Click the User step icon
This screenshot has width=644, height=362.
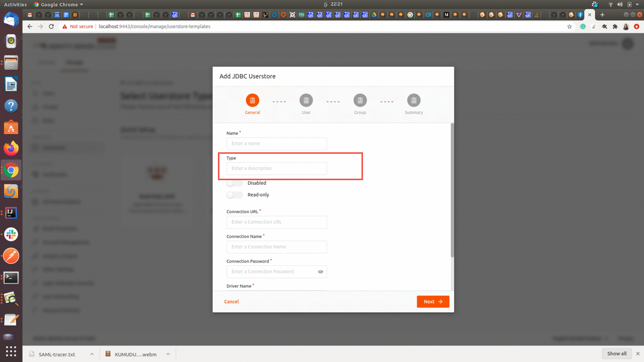[306, 100]
